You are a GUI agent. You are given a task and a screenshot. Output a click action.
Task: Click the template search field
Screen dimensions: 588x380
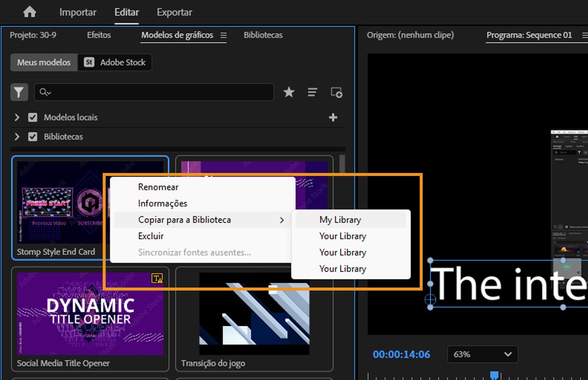(x=154, y=92)
